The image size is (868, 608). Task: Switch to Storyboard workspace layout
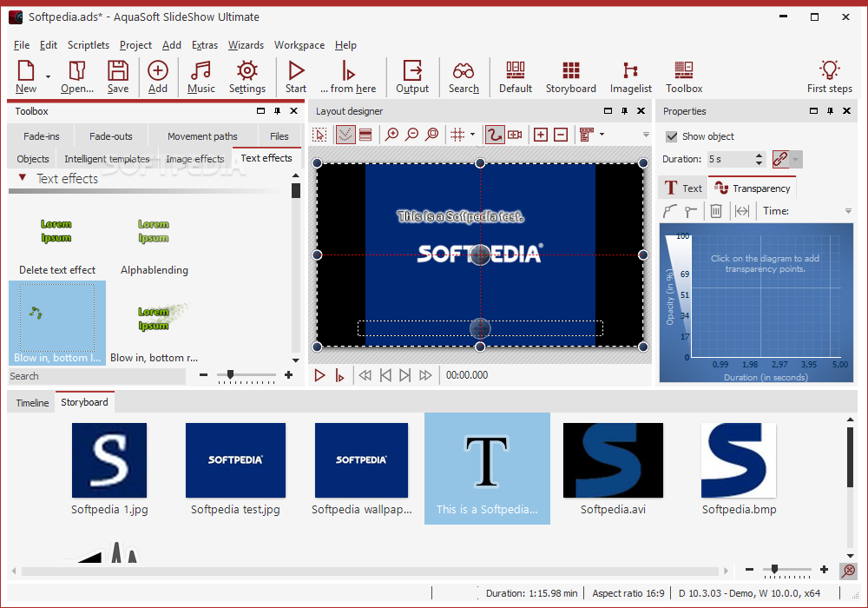click(x=571, y=77)
